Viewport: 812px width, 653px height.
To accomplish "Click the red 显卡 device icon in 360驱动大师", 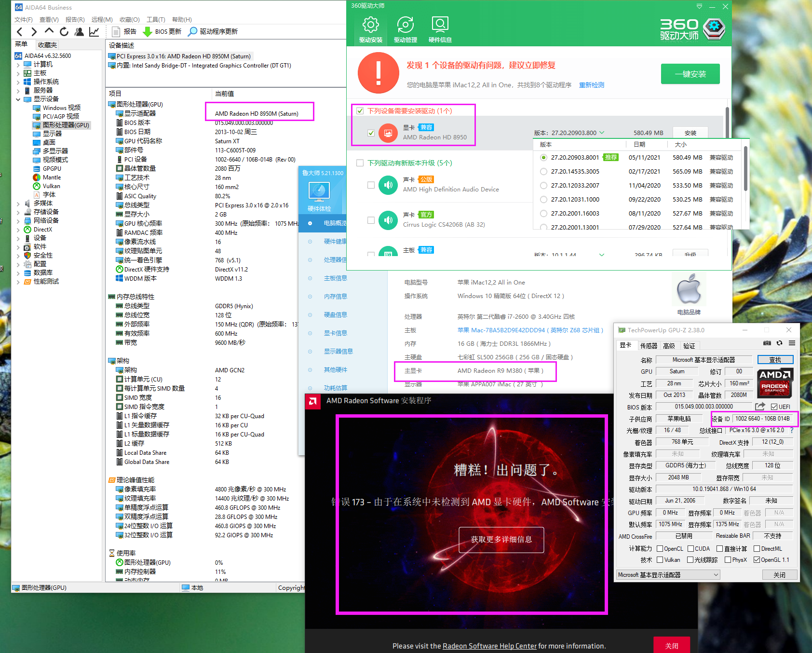I will click(x=388, y=133).
